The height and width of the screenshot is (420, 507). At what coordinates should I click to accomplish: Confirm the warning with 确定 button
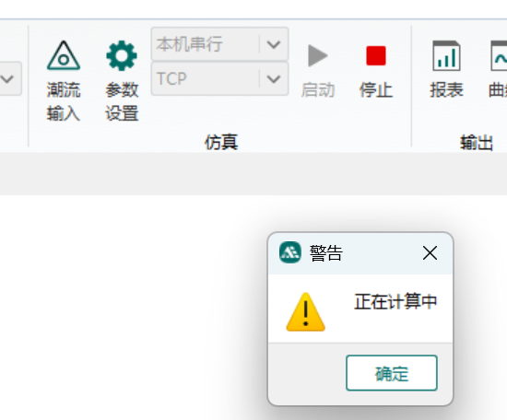392,373
